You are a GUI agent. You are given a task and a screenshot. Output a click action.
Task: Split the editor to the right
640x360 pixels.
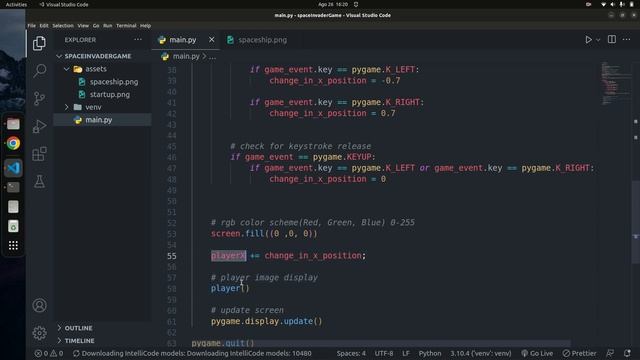(611, 39)
